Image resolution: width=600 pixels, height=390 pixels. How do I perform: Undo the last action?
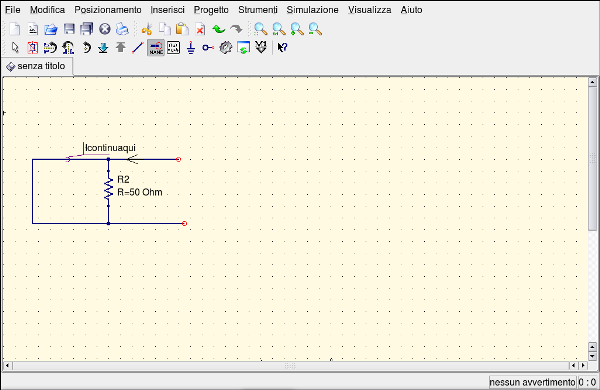click(218, 29)
